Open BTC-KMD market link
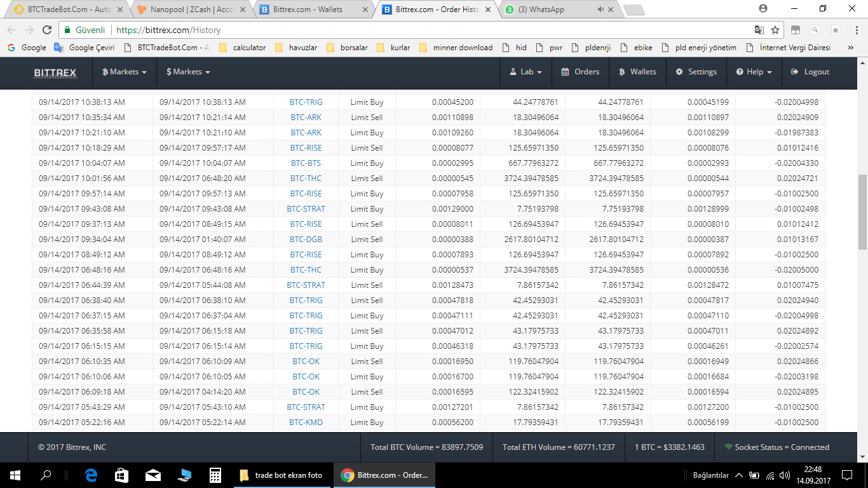This screenshot has width=868, height=488. [x=306, y=423]
